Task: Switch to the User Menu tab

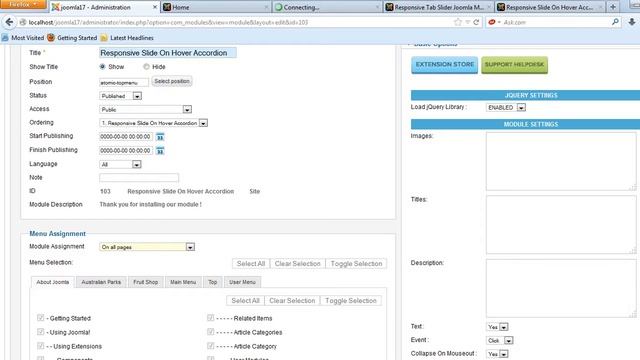Action: click(x=242, y=282)
